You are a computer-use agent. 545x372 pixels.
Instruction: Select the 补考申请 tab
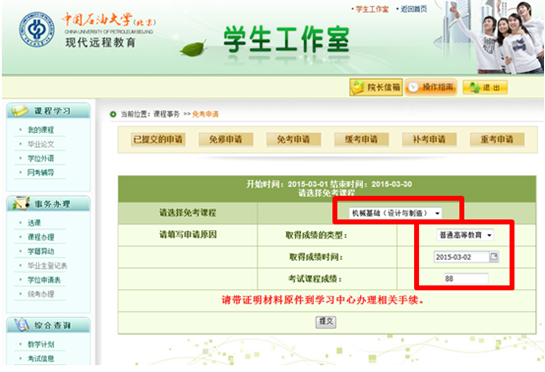(429, 139)
